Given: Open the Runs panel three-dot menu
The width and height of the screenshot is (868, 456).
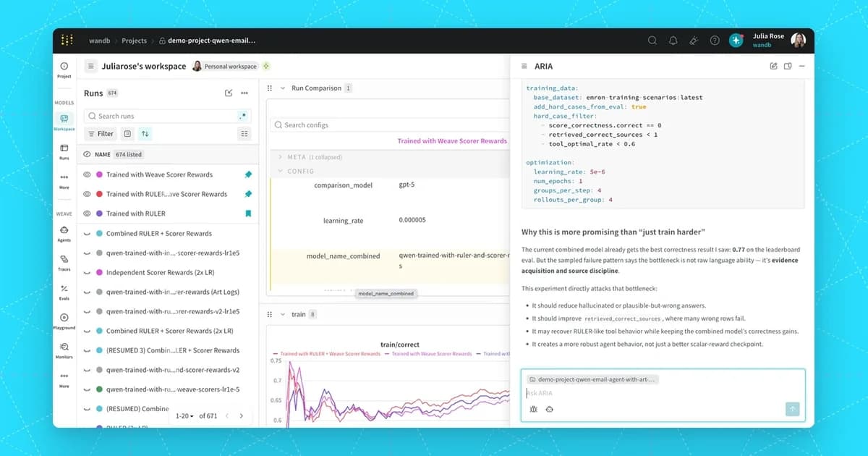Looking at the screenshot, I should 244,93.
